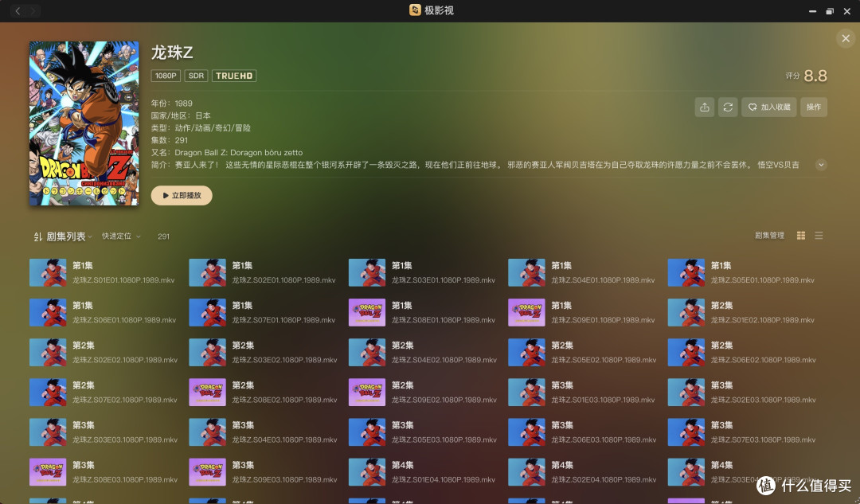Click the TRUEHD audio tag

click(234, 76)
